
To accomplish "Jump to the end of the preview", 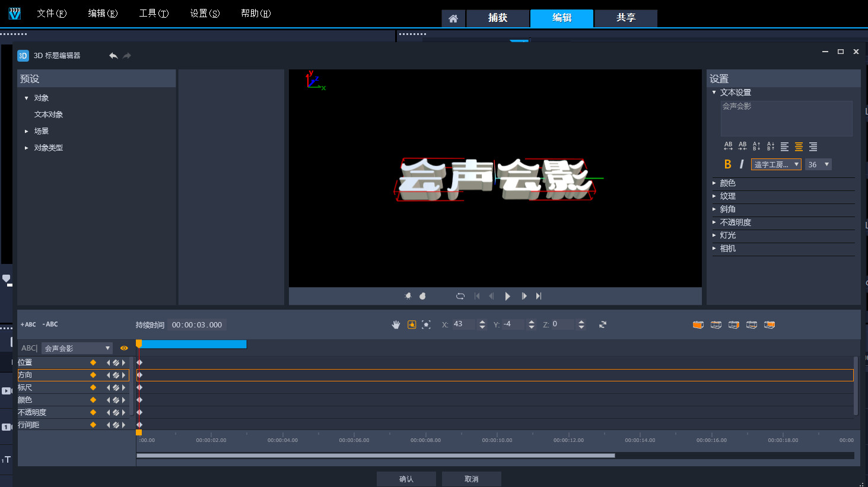I will [x=539, y=296].
